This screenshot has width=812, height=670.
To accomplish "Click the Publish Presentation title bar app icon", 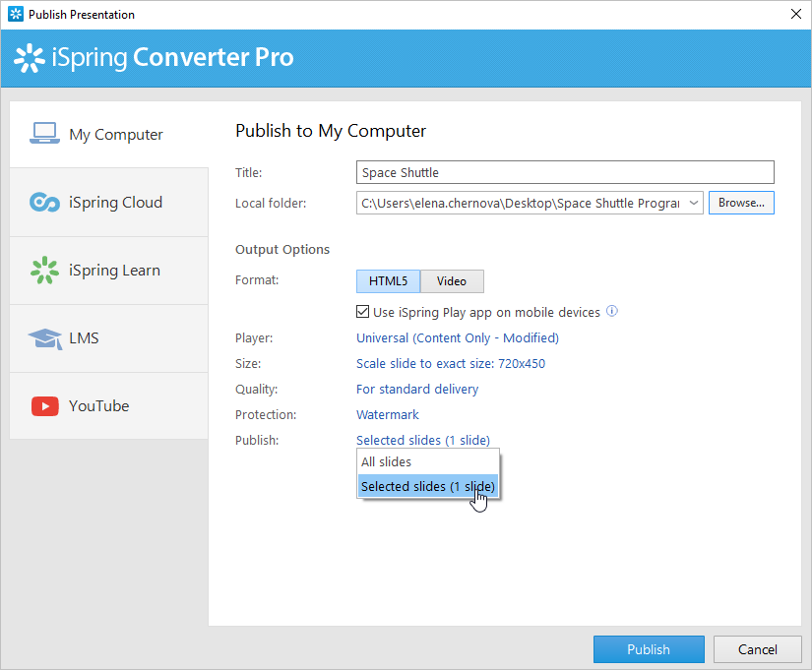I will tap(16, 14).
